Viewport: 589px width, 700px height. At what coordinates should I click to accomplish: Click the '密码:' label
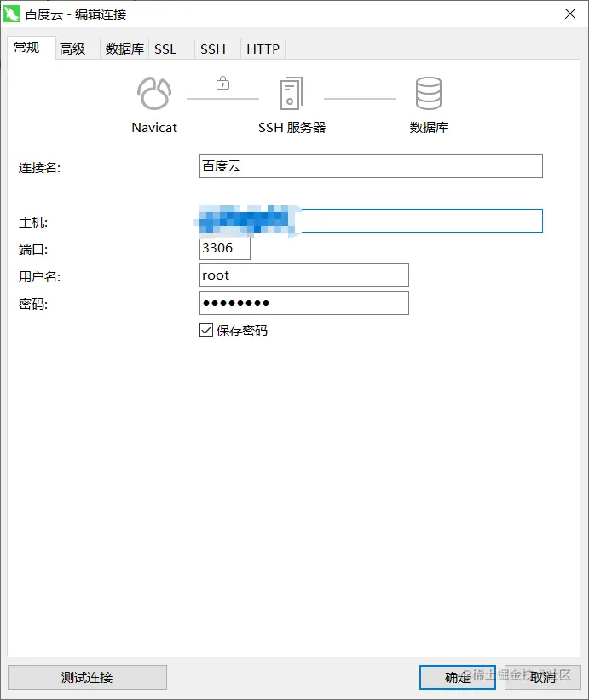click(33, 304)
